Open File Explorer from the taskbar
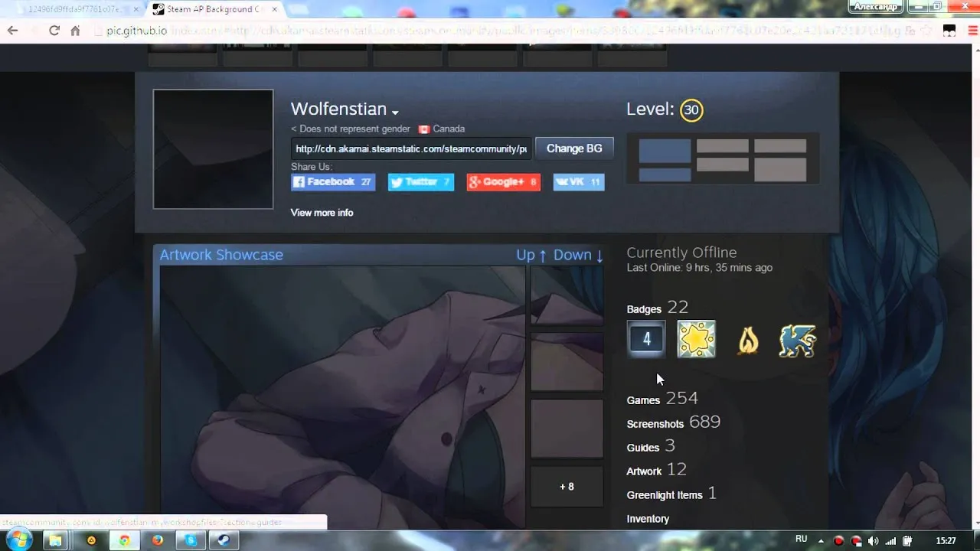Screen dimensions: 980x551 (56, 540)
